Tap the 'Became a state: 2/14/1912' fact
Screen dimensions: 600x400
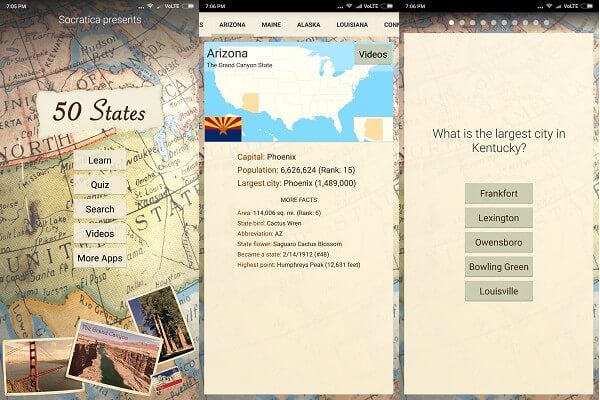point(283,254)
